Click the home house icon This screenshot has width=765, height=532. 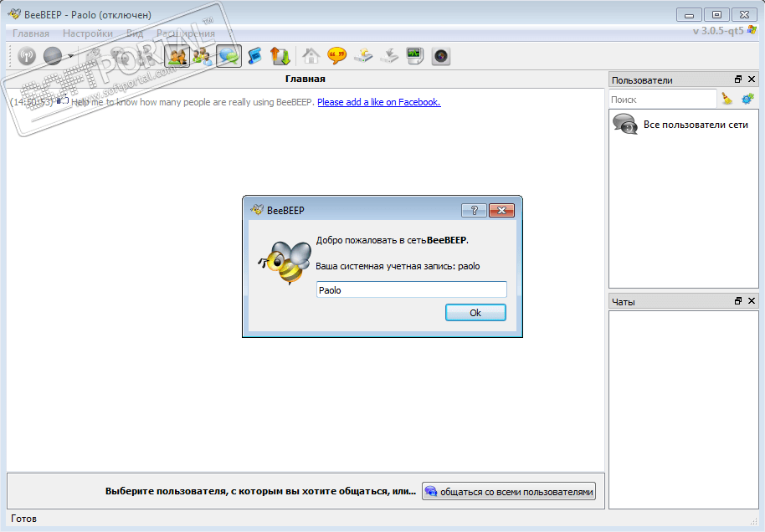311,56
